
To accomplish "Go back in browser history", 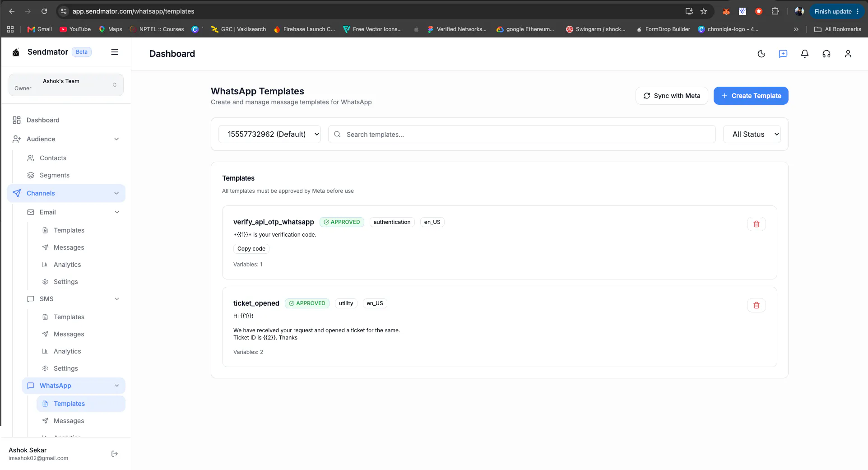I will (12, 11).
